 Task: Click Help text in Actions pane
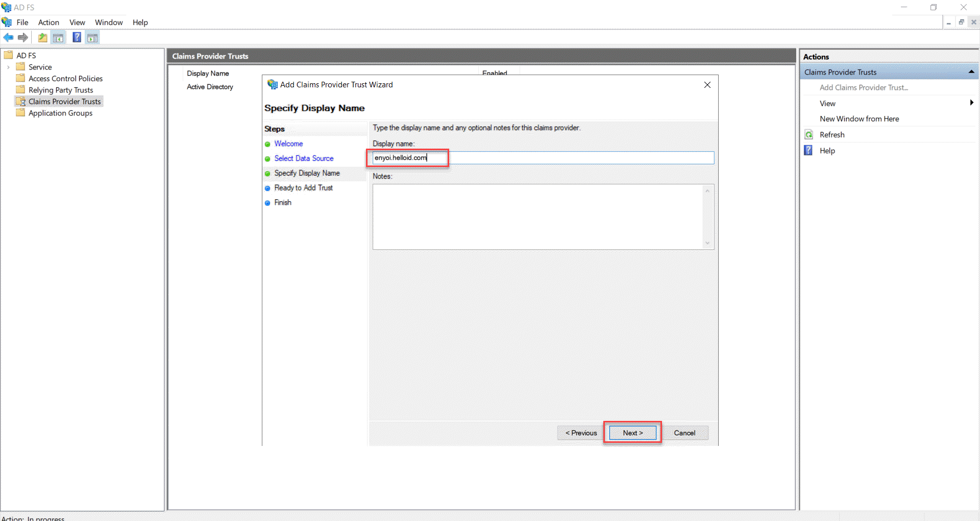tap(827, 151)
